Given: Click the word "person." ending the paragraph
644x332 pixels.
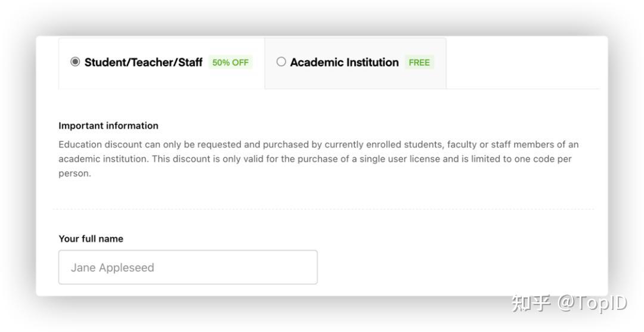Looking at the screenshot, I should (75, 174).
